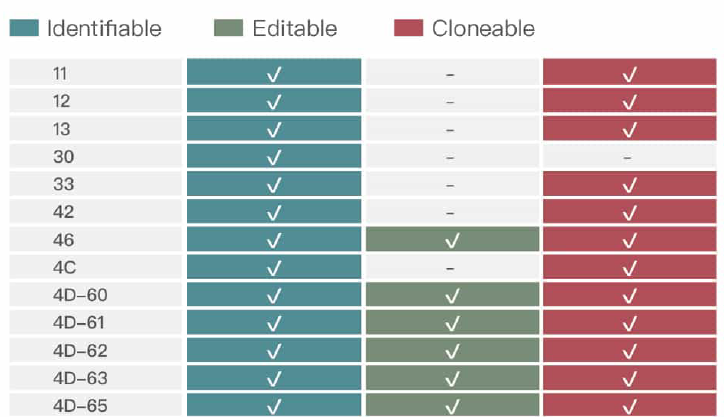Select the Identifiable legend label

click(x=104, y=29)
